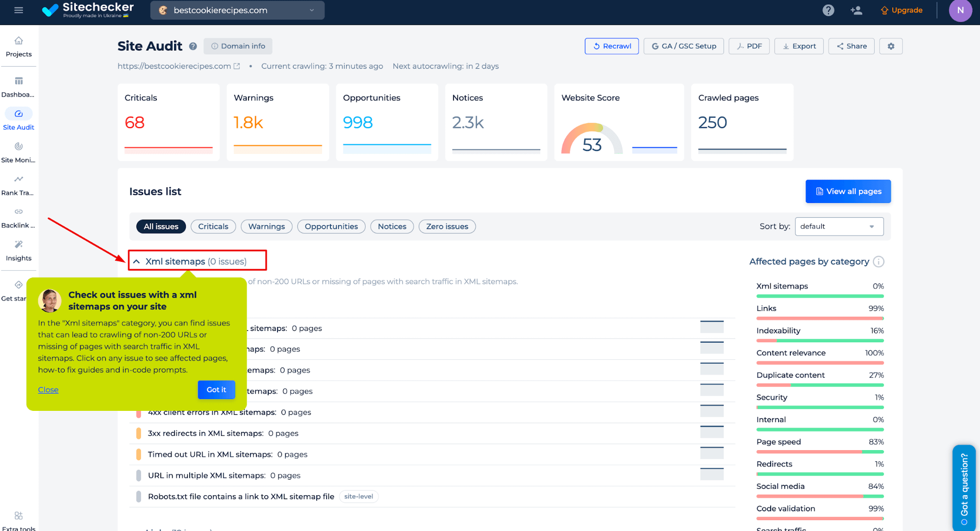Toggle the Notices filter button
This screenshot has height=531, width=980.
392,226
